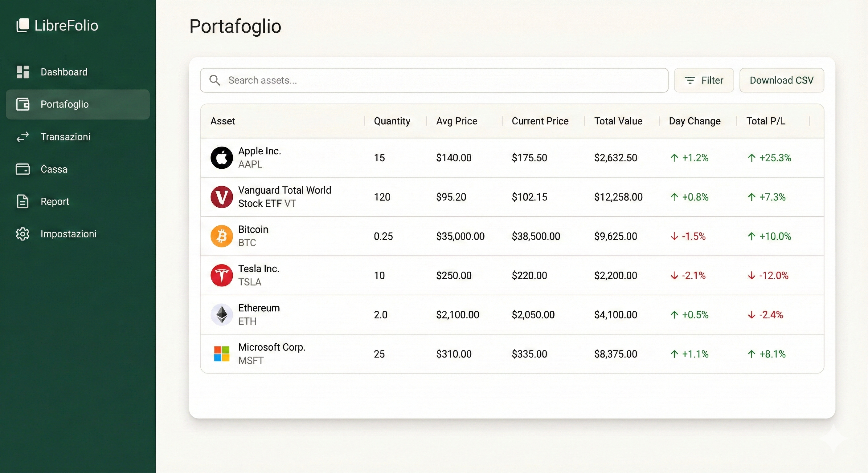
Task: Select the Bitcoin coin icon
Action: click(221, 236)
